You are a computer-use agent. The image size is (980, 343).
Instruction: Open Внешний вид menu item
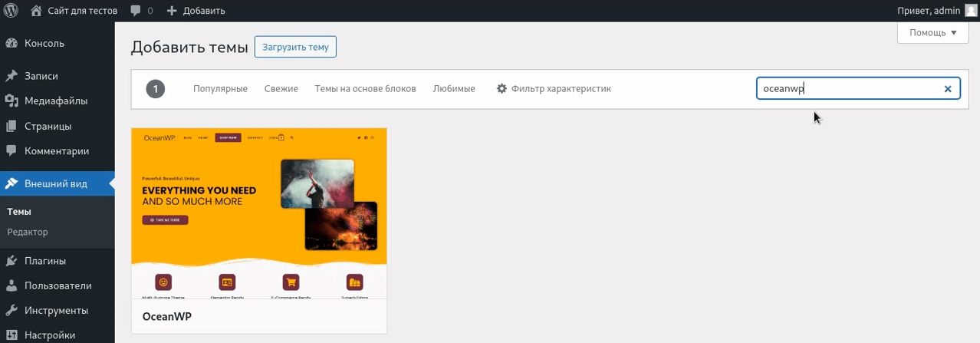58,183
